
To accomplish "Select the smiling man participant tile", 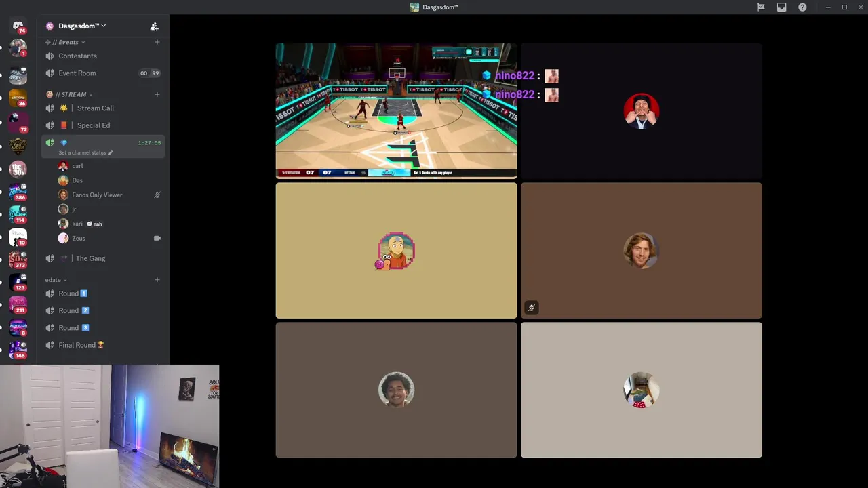I will 396,390.
